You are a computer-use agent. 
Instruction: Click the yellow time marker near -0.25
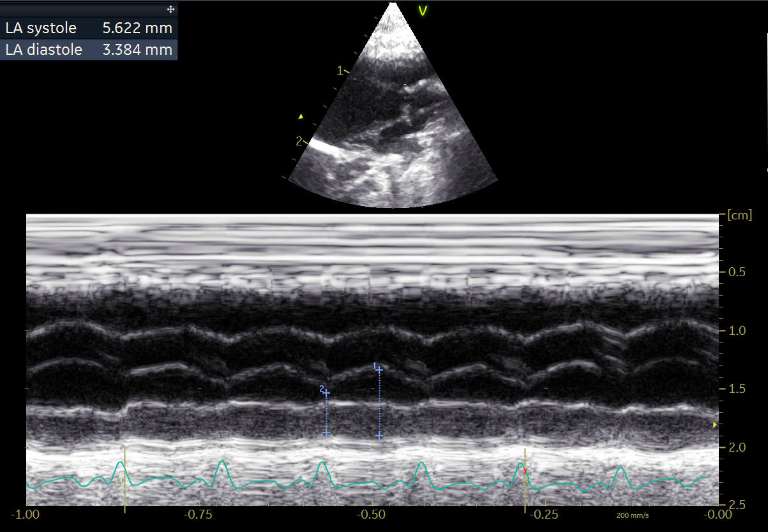(x=525, y=480)
